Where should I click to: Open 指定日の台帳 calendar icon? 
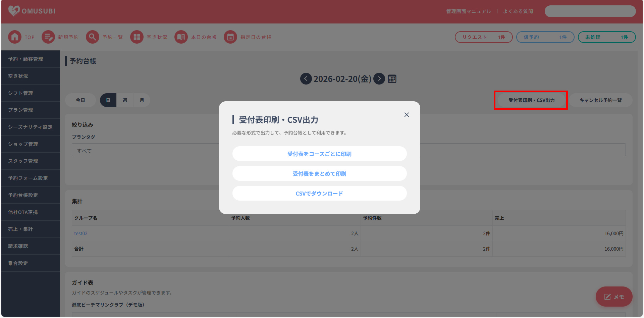pos(230,37)
